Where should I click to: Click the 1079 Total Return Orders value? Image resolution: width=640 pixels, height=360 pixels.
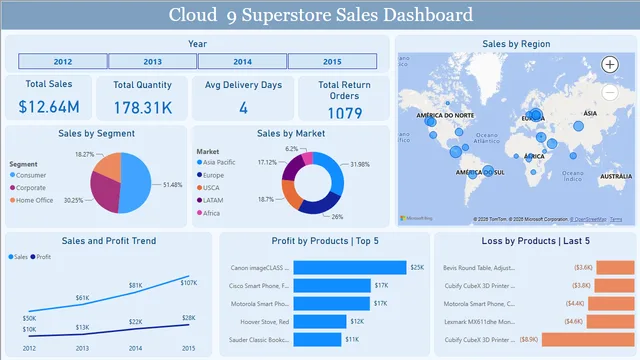[x=345, y=113]
